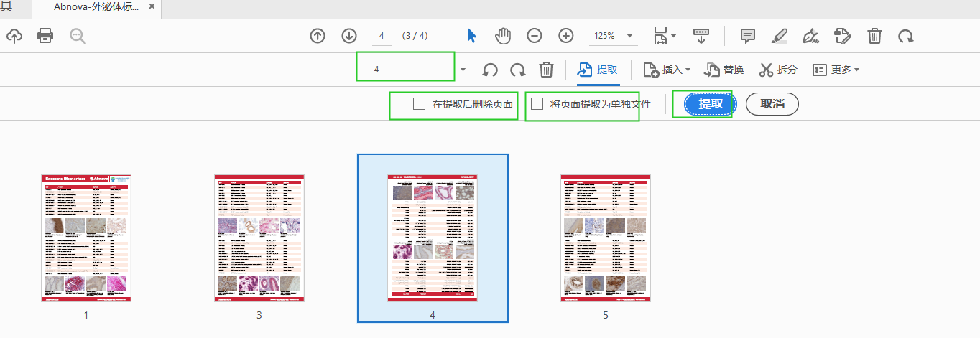This screenshot has width=980, height=338.
Task: Open the add comment note tool
Action: [x=747, y=35]
